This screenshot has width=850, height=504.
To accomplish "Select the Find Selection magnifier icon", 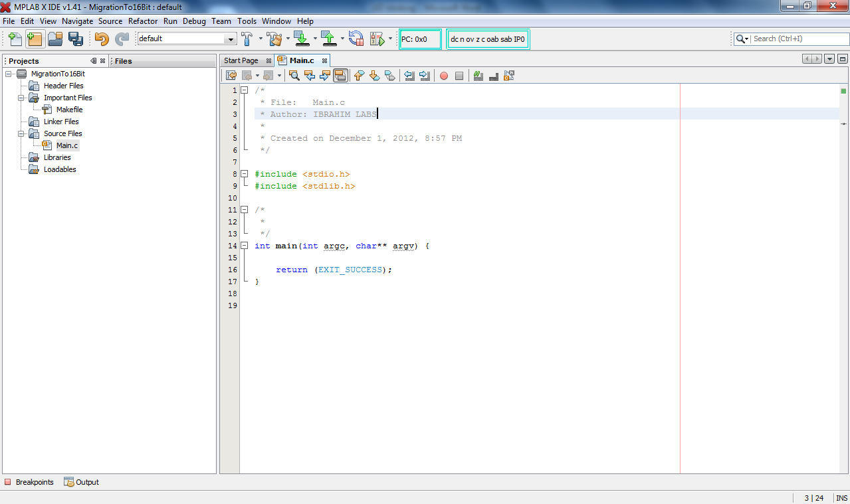I will (x=293, y=75).
